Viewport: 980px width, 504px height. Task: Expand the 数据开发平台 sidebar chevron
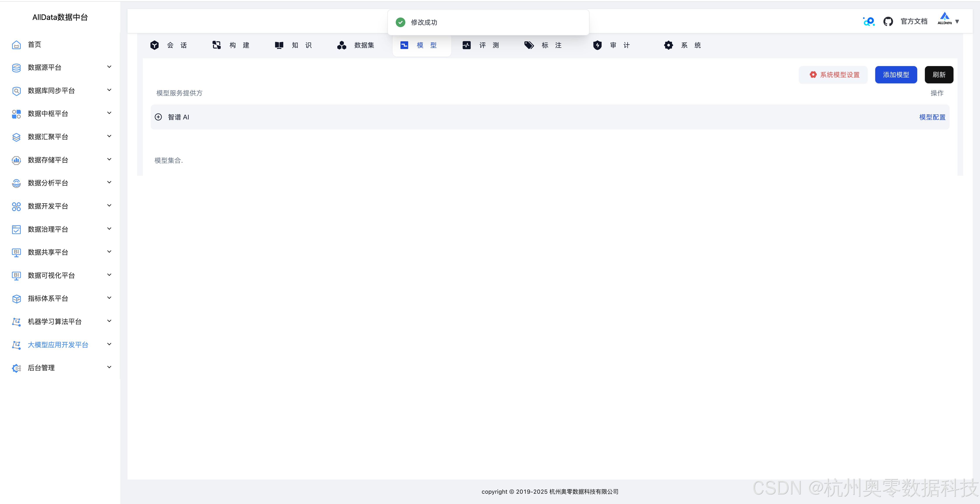(109, 206)
